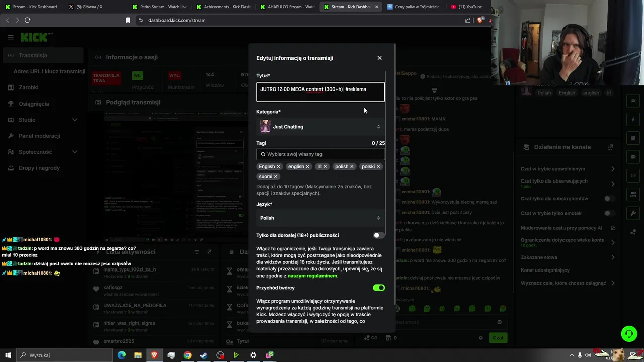This screenshot has height=362, width=644.
Task: Remove the polski tag chip
Action: (x=378, y=166)
